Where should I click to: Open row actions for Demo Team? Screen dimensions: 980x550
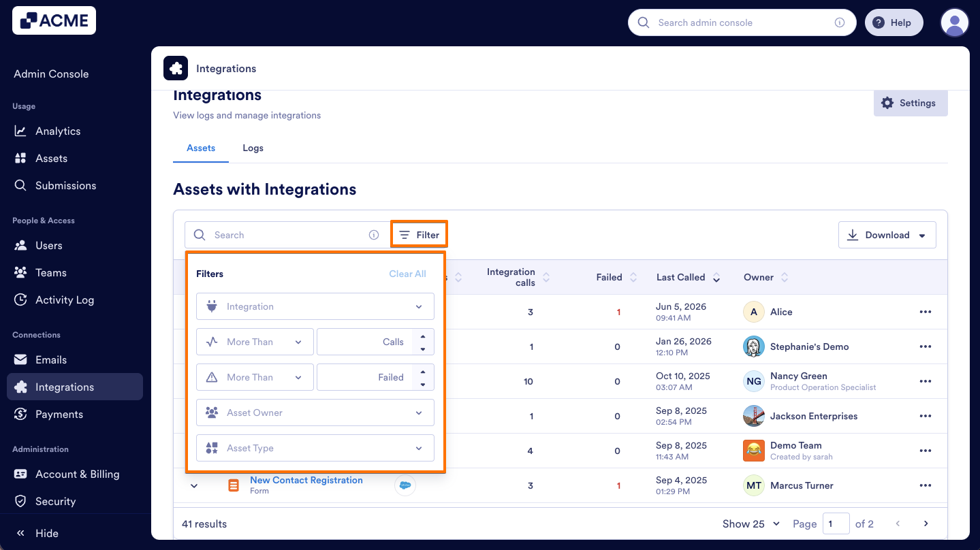pos(925,451)
